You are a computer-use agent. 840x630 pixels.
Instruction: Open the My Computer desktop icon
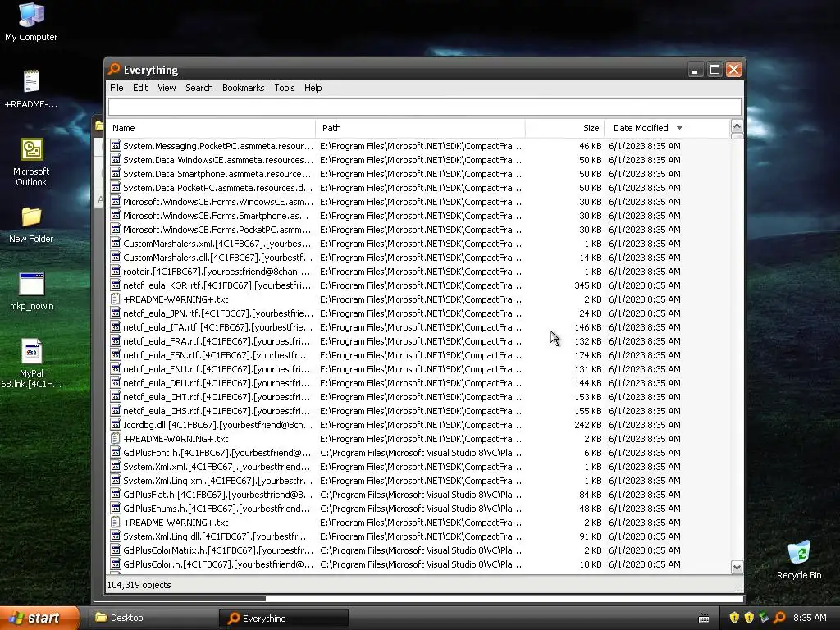pyautogui.click(x=31, y=21)
